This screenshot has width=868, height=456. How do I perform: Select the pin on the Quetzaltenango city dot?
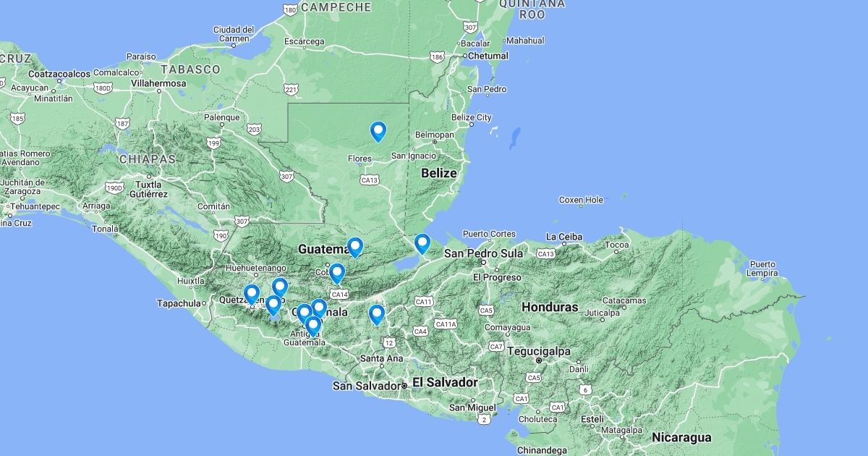(251, 295)
